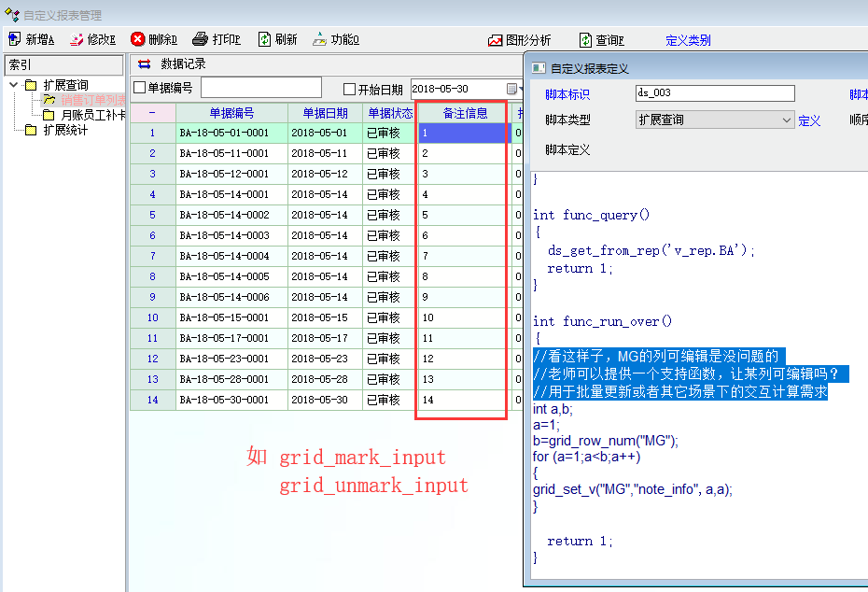Image resolution: width=868 pixels, height=592 pixels.
Task: Open the 脚本类型 dropdown showing 扩展查询
Action: pos(786,120)
